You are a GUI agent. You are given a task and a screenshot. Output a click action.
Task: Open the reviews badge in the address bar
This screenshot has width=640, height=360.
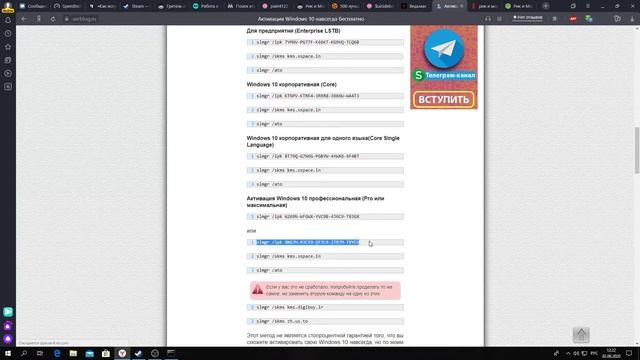point(527,18)
